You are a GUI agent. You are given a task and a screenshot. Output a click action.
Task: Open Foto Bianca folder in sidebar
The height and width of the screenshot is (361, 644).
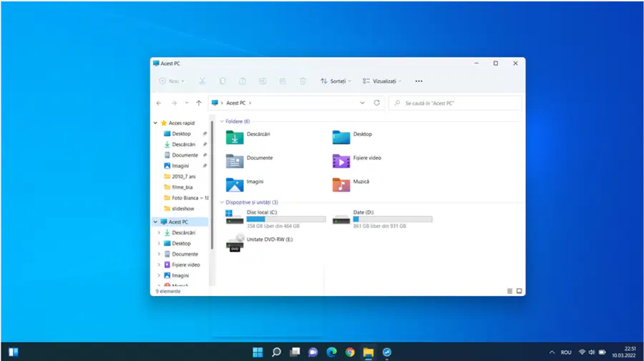coord(185,198)
